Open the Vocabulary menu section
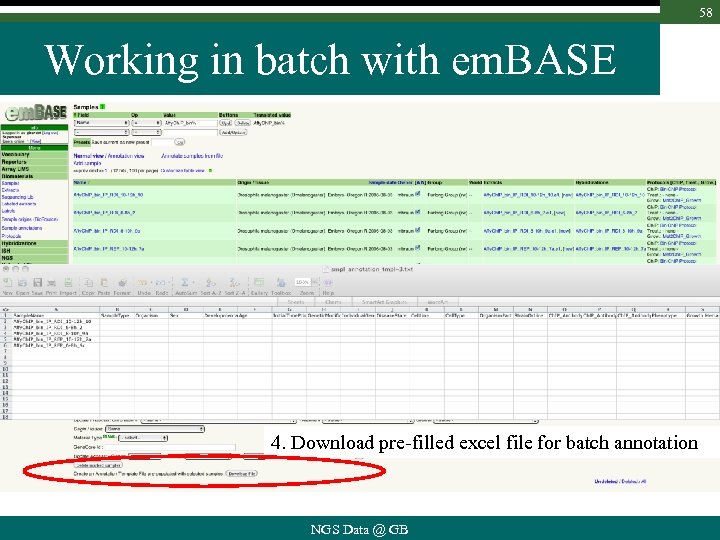Image resolution: width=720 pixels, height=540 pixels. [34, 155]
